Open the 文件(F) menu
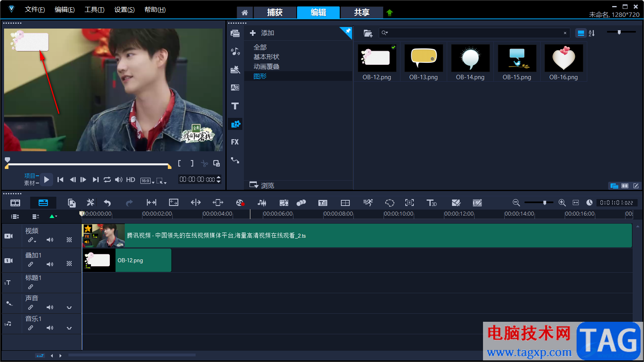The image size is (644, 362). pyautogui.click(x=35, y=10)
